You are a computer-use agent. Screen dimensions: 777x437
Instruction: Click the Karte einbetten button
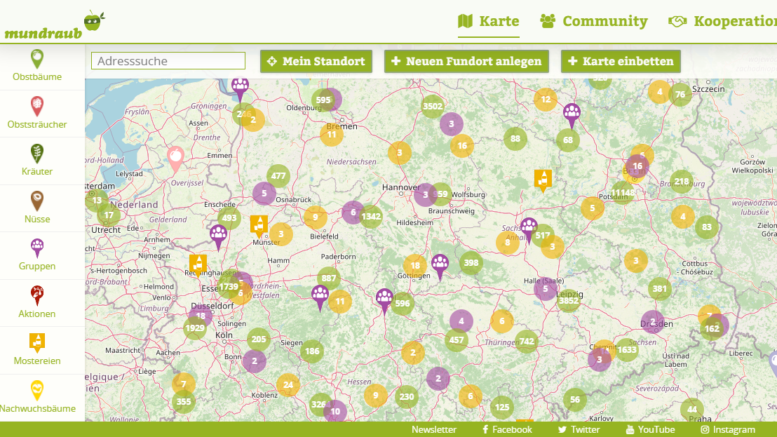pyautogui.click(x=620, y=61)
